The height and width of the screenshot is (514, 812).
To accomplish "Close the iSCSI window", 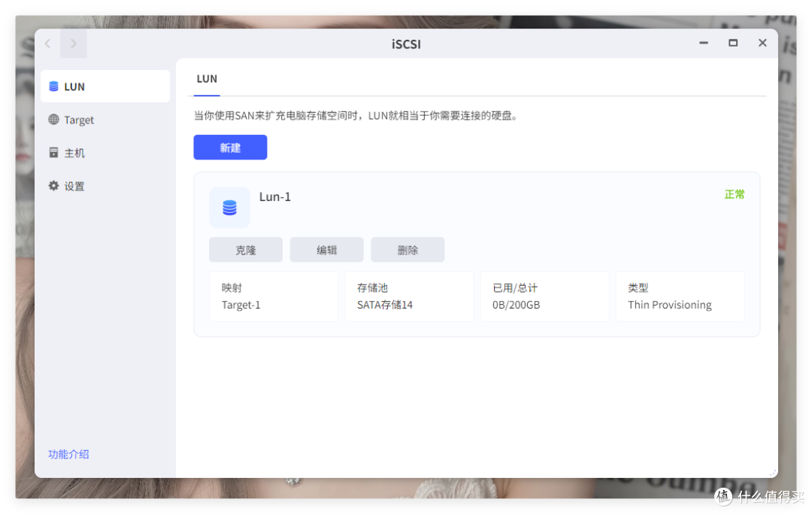I will 762,43.
